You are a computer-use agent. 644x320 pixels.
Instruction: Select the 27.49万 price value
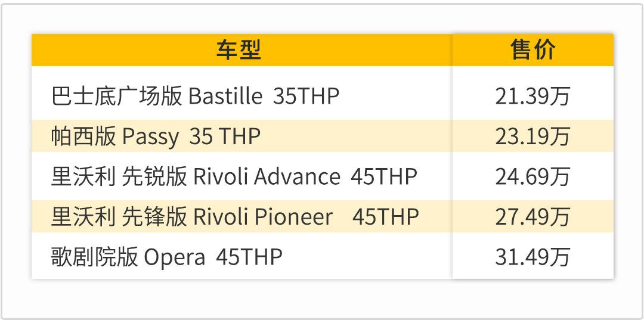532,216
